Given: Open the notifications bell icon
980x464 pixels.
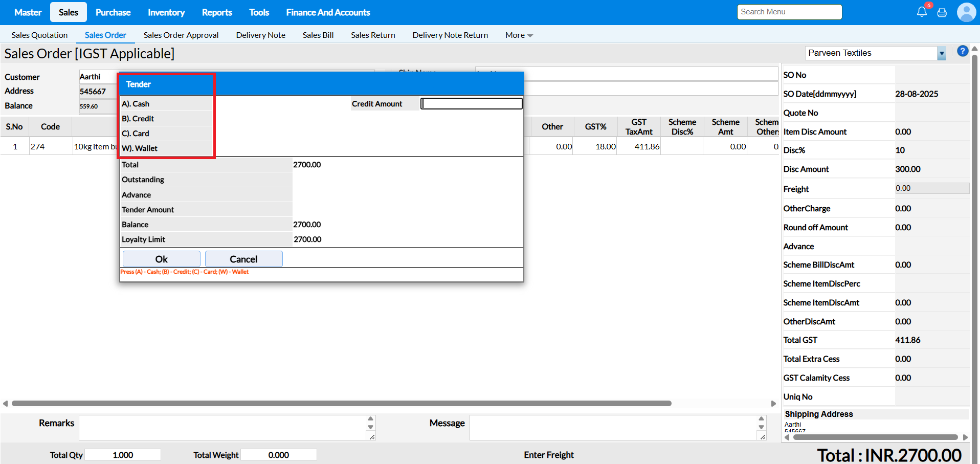Looking at the screenshot, I should point(922,12).
